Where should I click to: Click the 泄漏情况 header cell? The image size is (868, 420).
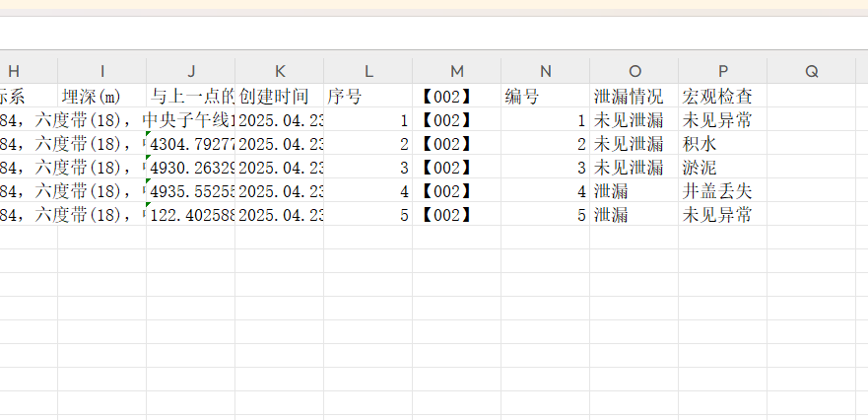(634, 97)
